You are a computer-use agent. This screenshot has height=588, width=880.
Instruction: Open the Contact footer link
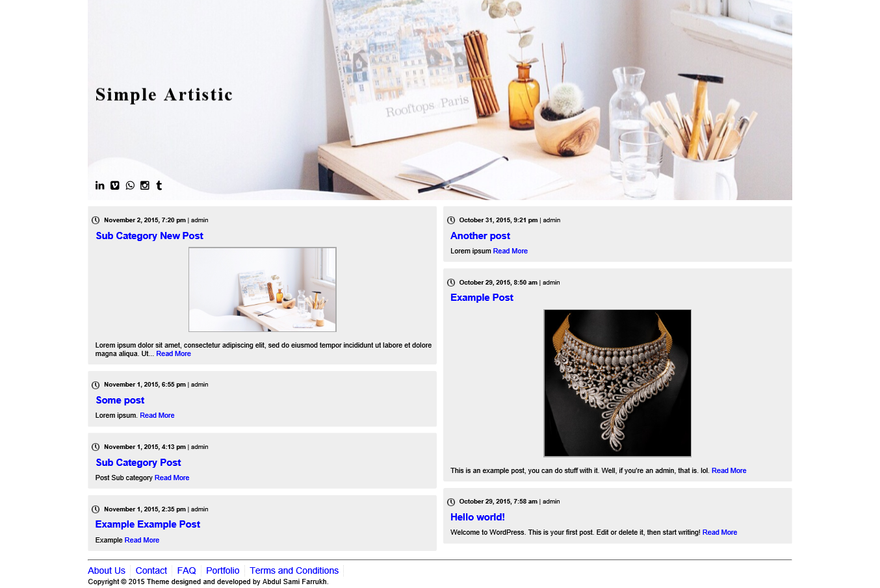[x=151, y=570]
